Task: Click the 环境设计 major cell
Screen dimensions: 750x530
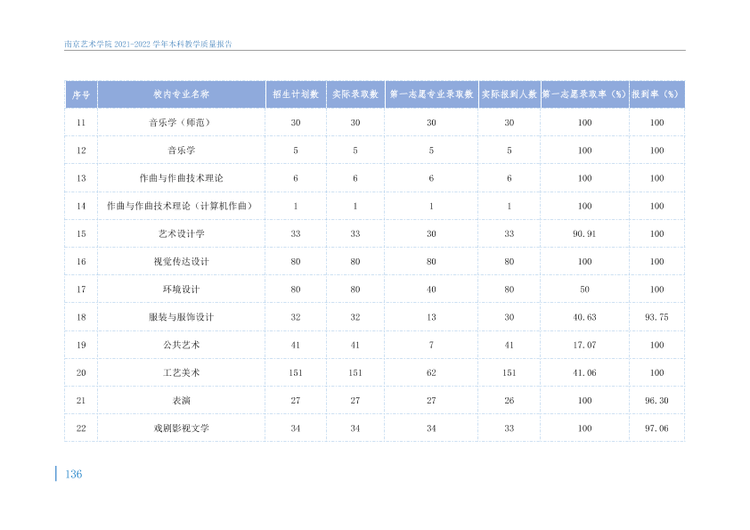Action: 181,289
